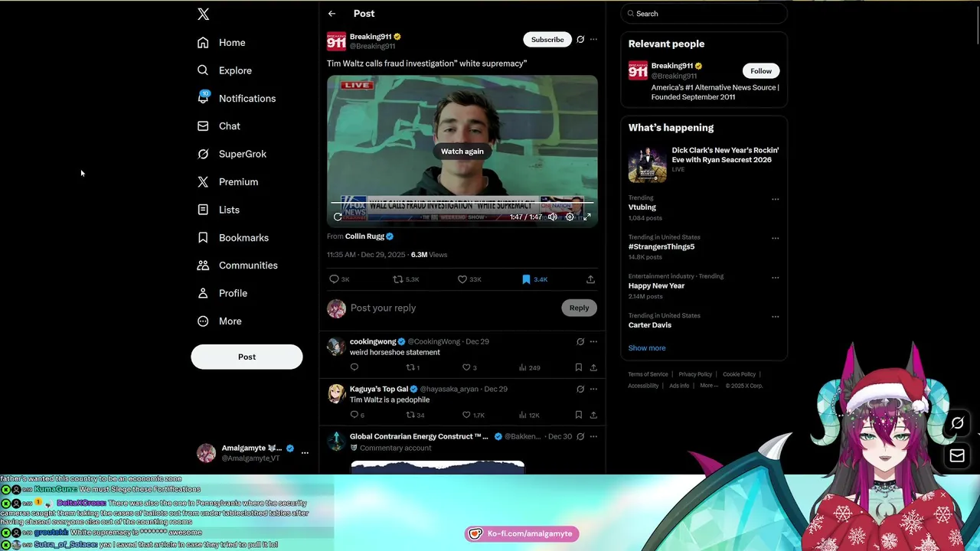
Task: Open Terms of Service link
Action: coord(648,374)
